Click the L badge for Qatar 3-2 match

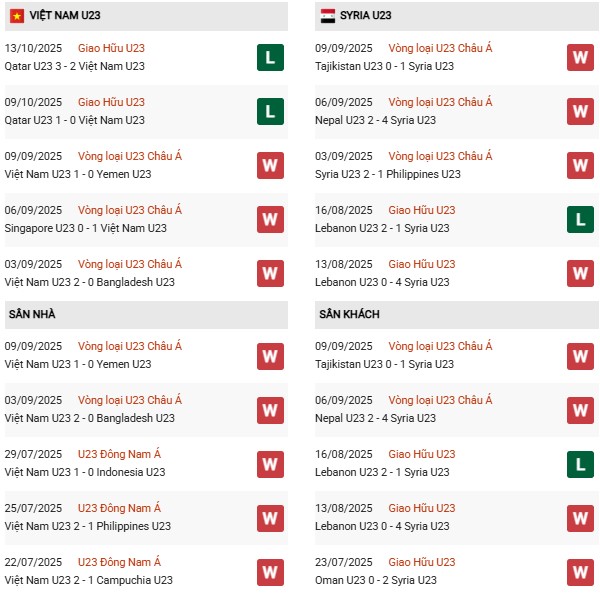click(269, 57)
